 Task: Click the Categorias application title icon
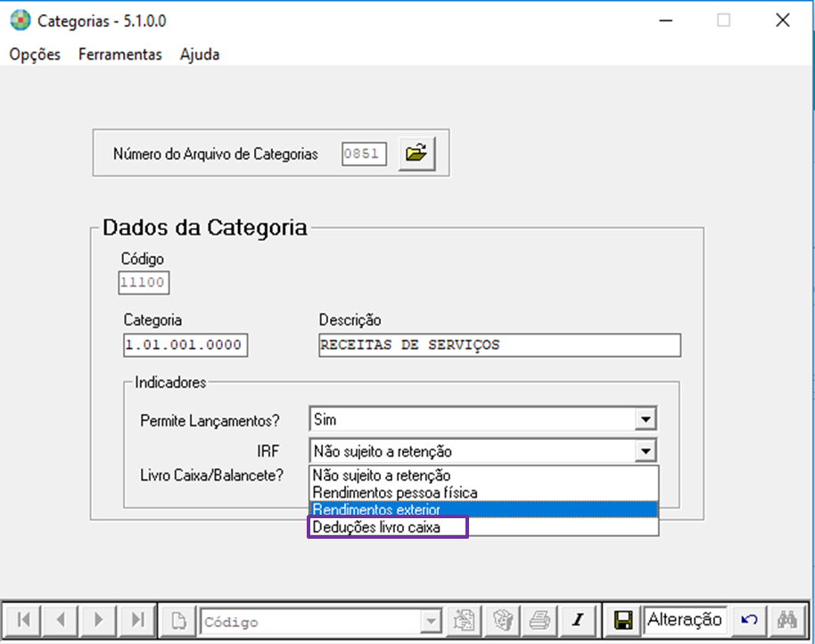pos(21,21)
